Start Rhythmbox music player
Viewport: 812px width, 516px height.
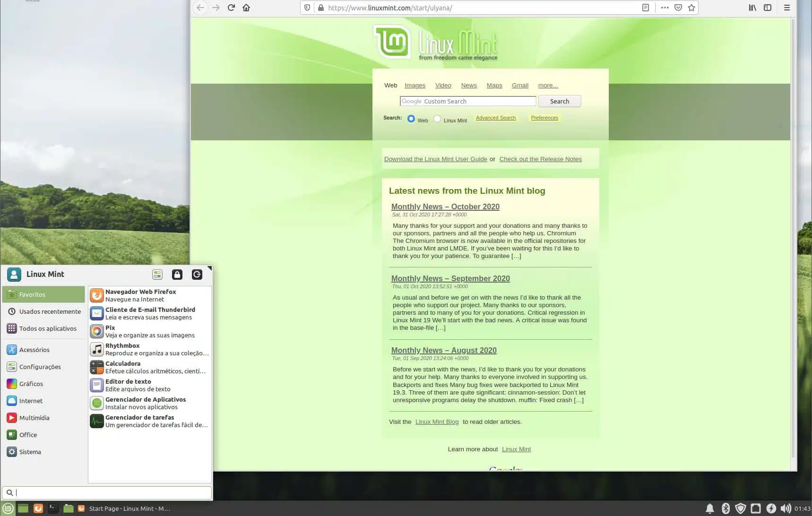pos(150,349)
